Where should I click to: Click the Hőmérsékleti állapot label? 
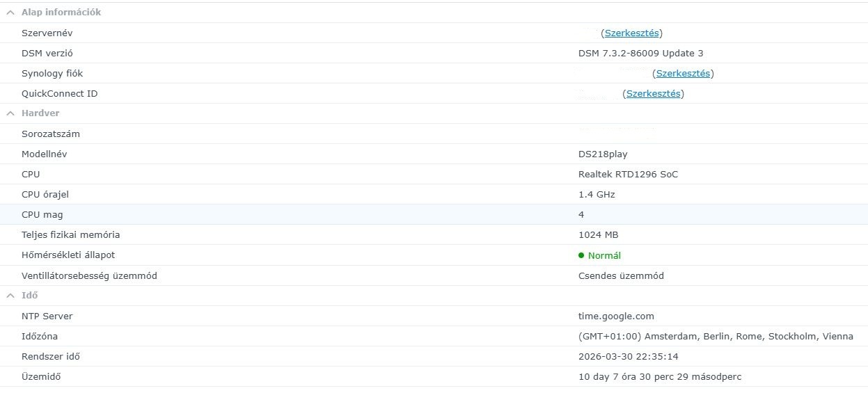pos(68,255)
